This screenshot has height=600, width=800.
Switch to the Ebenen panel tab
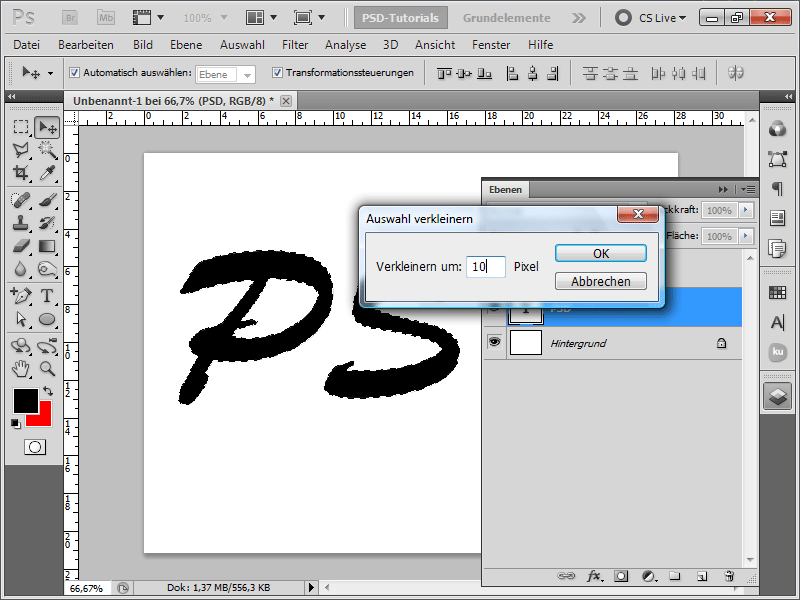pos(505,189)
